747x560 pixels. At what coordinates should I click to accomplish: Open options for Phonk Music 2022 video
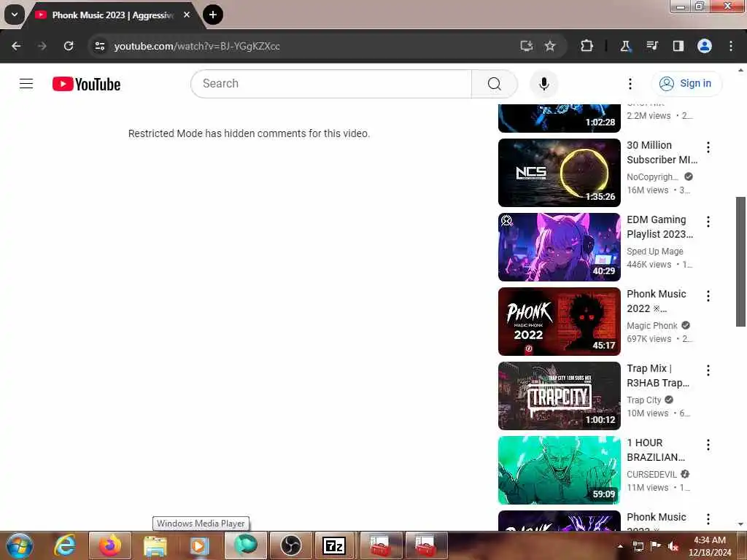[x=708, y=296]
